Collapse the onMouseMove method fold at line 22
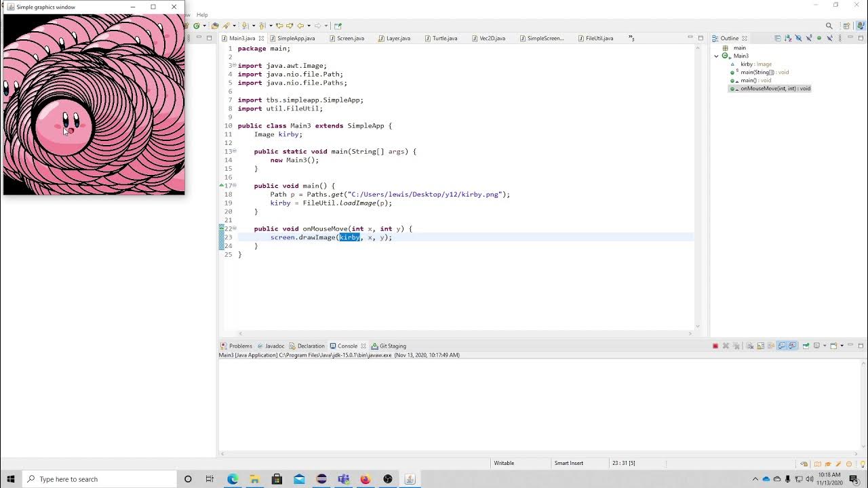Image resolution: width=868 pixels, height=488 pixels. [234, 228]
